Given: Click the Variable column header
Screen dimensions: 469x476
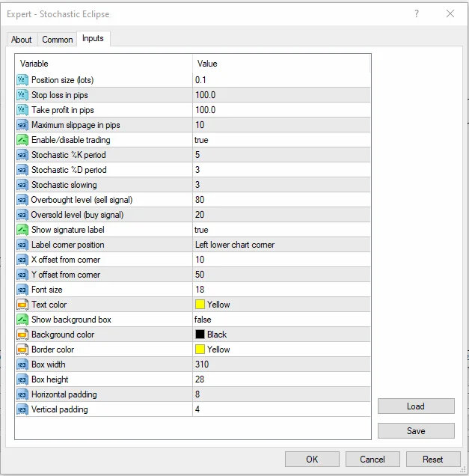Looking at the screenshot, I should click(104, 64).
